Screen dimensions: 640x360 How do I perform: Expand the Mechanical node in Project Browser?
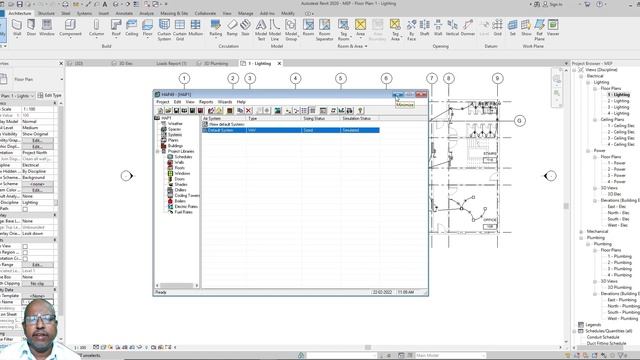pyautogui.click(x=581, y=231)
